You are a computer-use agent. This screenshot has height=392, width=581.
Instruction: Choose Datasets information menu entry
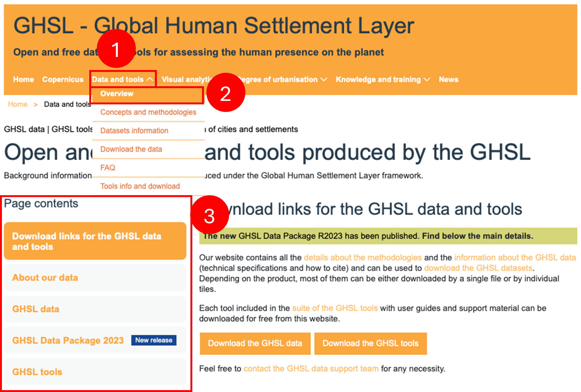134,131
